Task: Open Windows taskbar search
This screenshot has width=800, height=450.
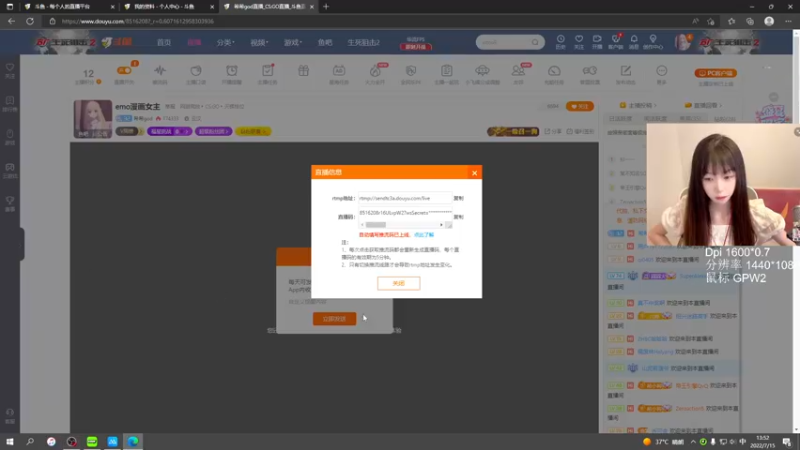Action: tap(30, 442)
